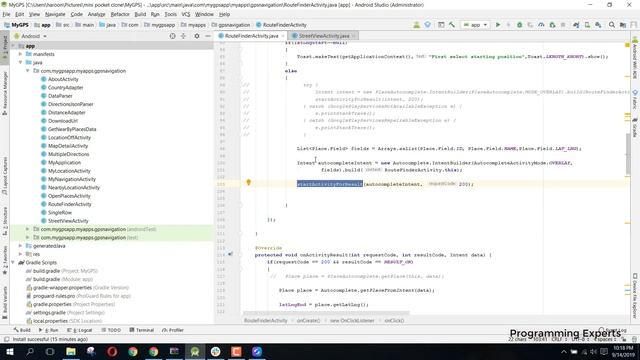Screen dimensions: 640x360
Task: Open the SDK Manager icon
Action: coord(598,25)
